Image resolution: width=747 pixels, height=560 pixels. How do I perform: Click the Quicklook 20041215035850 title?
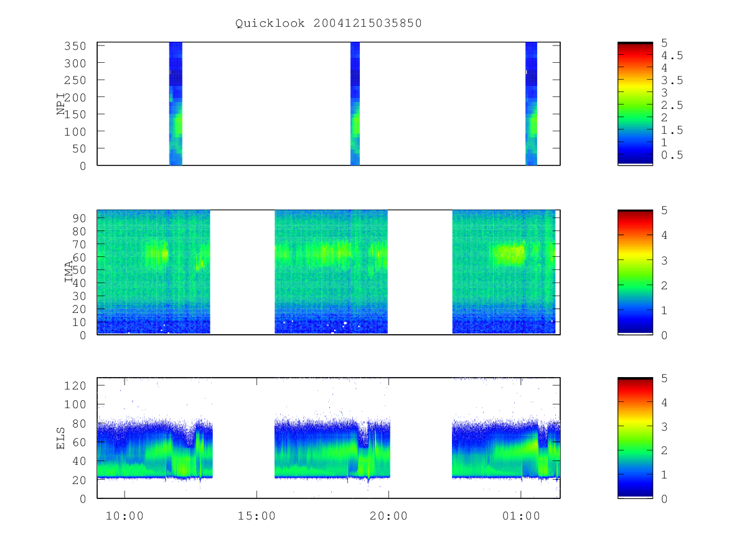329,24
